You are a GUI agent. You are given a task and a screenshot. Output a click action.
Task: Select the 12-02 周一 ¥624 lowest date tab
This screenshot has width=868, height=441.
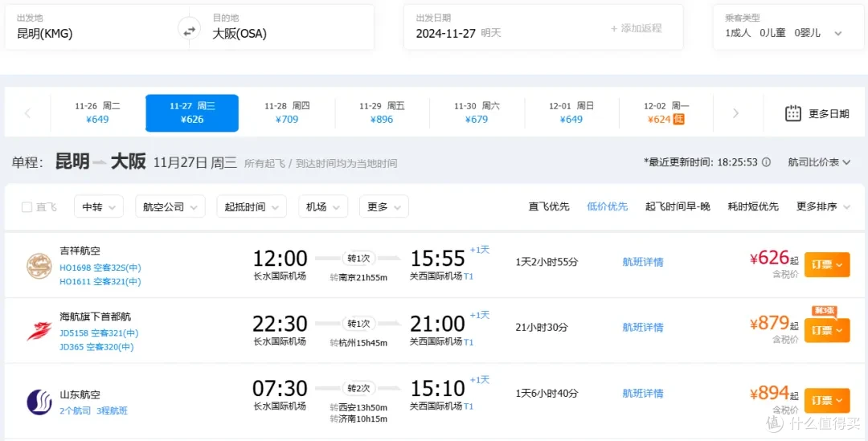tap(666, 113)
